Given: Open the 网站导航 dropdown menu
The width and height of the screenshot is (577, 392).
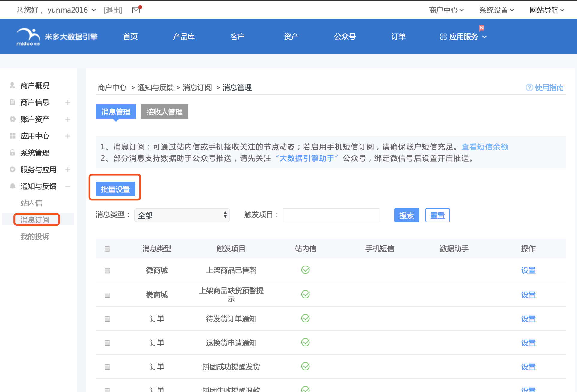Looking at the screenshot, I should click(547, 10).
